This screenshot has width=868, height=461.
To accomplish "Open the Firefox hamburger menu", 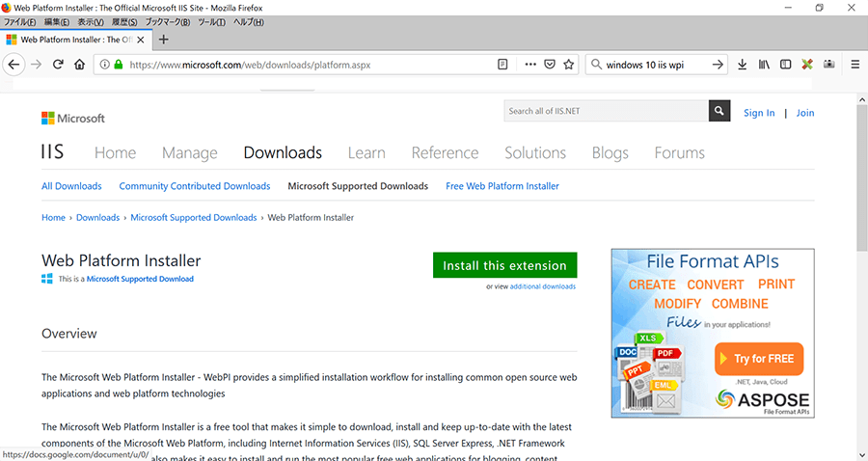I will click(x=855, y=65).
